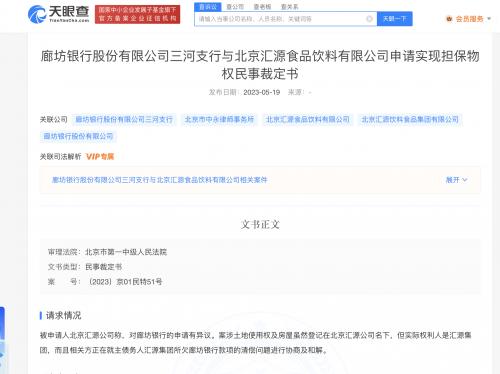The width and height of the screenshot is (500, 374).
Task: Click the circular icon inside the search box
Action: point(369,19)
